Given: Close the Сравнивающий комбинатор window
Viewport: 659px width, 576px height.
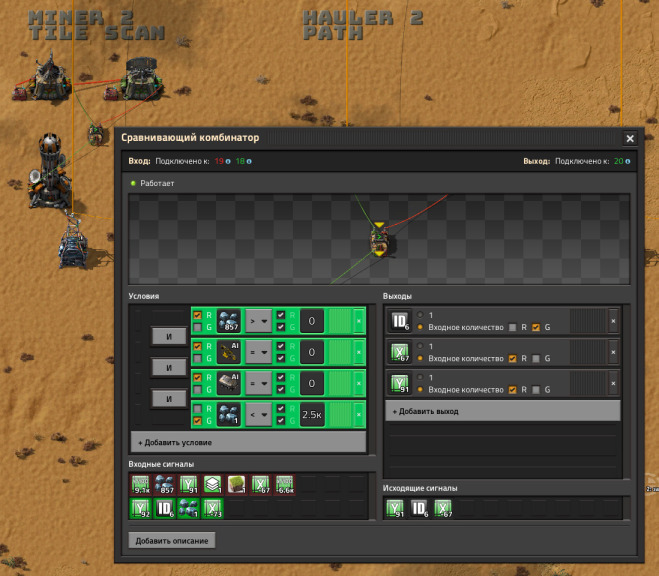Looking at the screenshot, I should (630, 138).
